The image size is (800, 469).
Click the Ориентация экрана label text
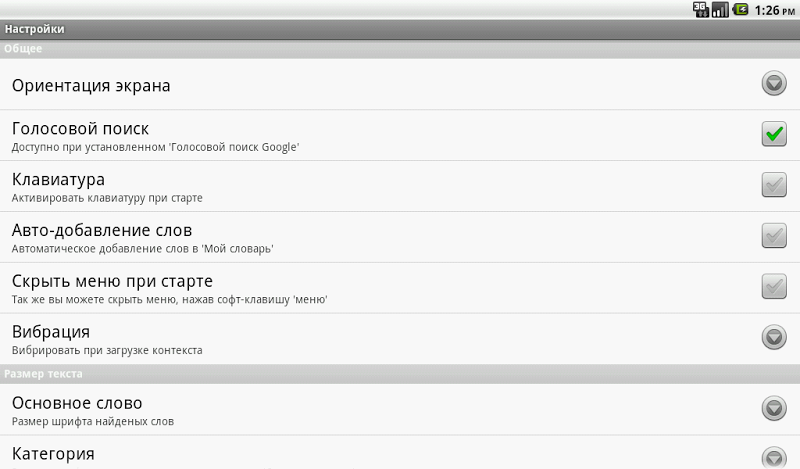pyautogui.click(x=91, y=85)
